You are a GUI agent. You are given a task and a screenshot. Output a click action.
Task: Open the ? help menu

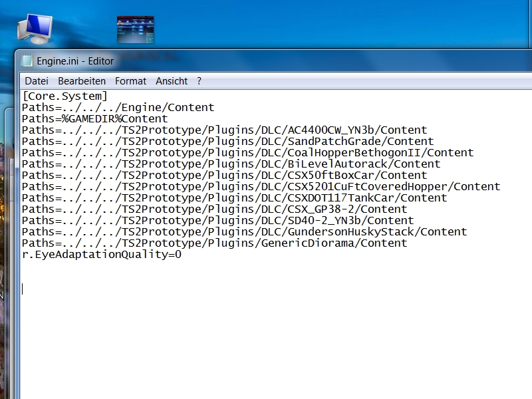pos(199,81)
